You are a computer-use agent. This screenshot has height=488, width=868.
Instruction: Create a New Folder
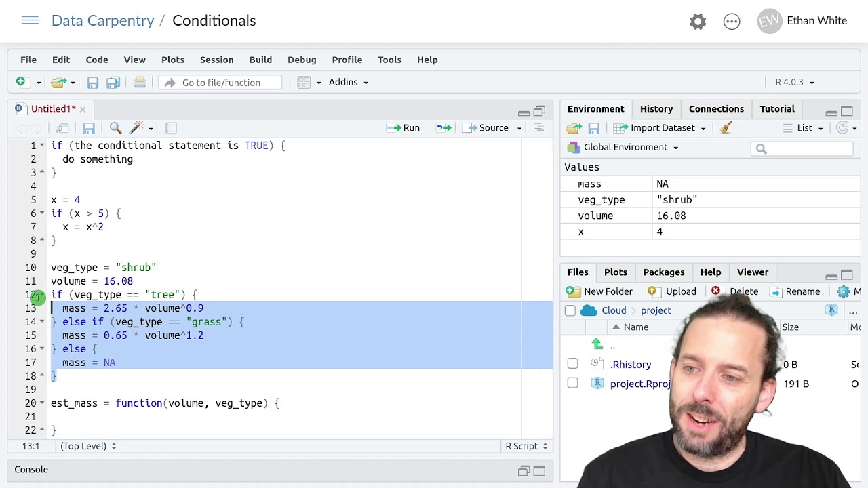point(599,291)
